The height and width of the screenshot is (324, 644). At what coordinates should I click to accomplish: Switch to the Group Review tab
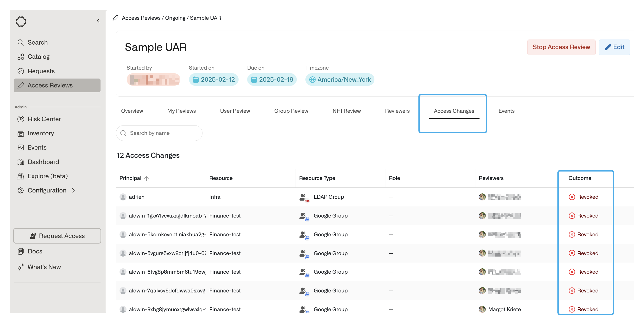(291, 111)
